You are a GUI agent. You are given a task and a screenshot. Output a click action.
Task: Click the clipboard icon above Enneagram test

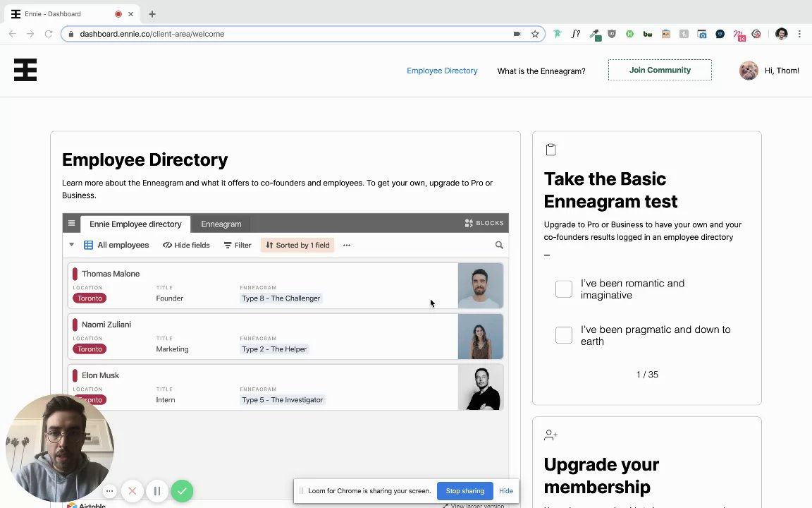pos(551,150)
